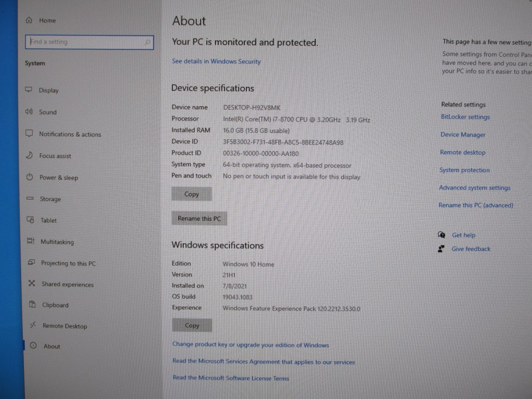This screenshot has height=399, width=532.
Task: Click the 16.0 GB installed RAM value
Action: click(x=256, y=130)
